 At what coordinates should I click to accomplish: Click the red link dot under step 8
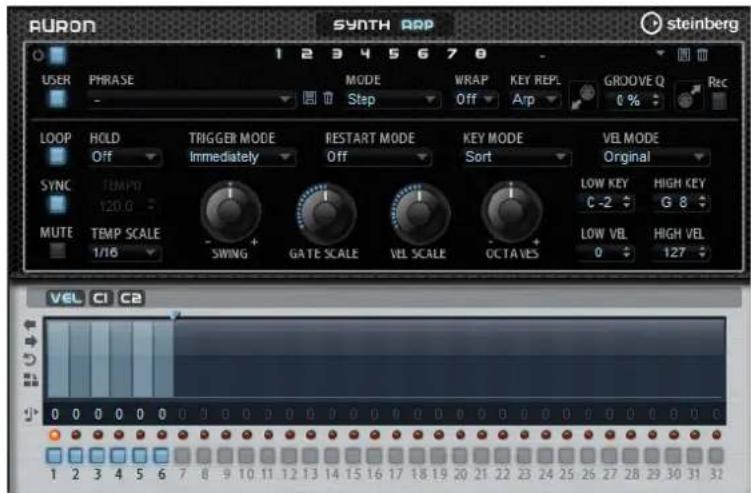205,435
